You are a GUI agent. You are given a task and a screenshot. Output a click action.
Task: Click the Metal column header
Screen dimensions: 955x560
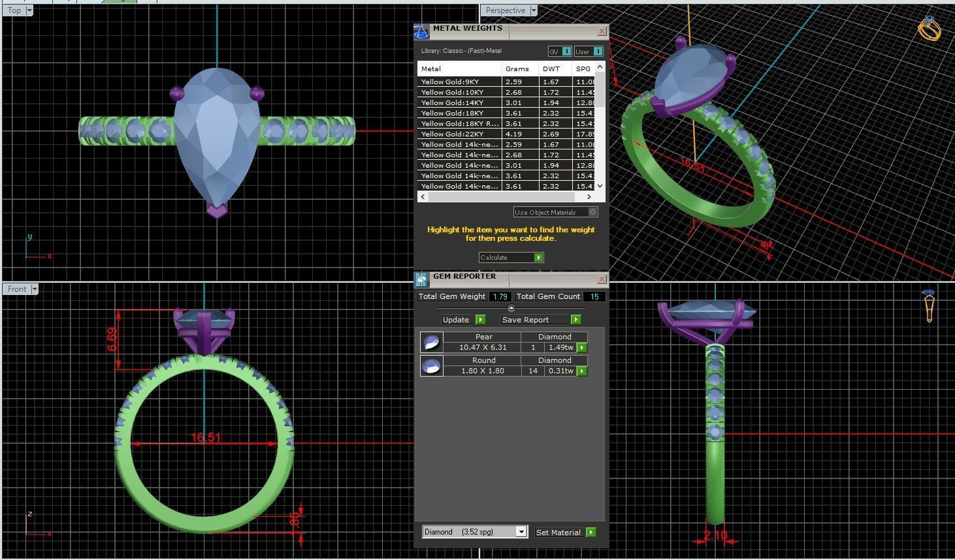click(460, 69)
